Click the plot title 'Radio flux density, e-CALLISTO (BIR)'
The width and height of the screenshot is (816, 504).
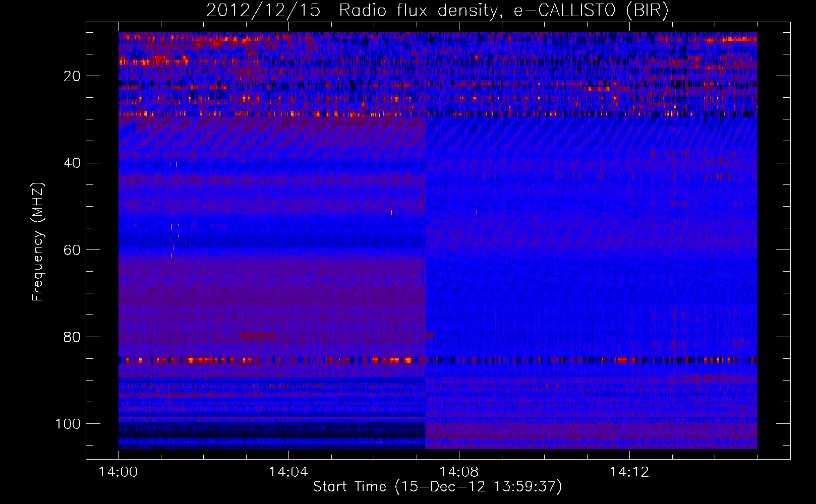tap(503, 11)
